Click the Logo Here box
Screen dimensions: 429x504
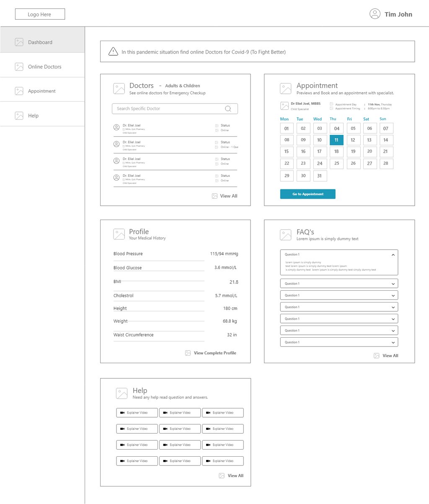coord(40,14)
